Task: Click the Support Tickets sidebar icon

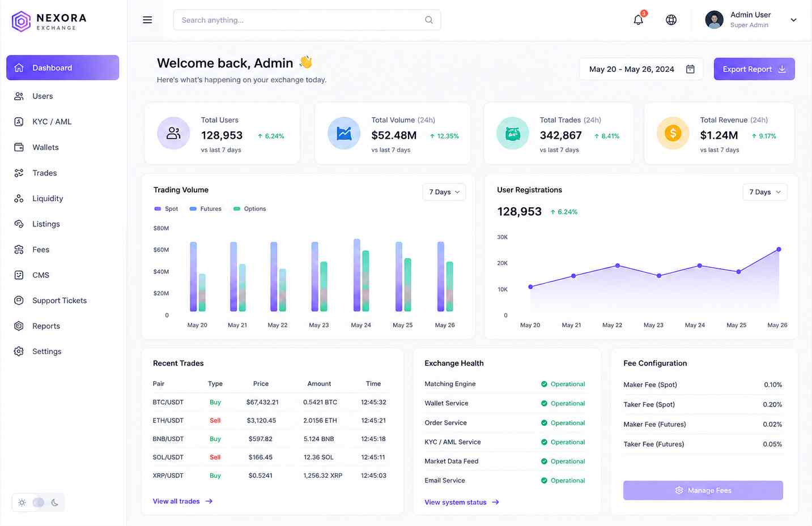Action: point(19,300)
